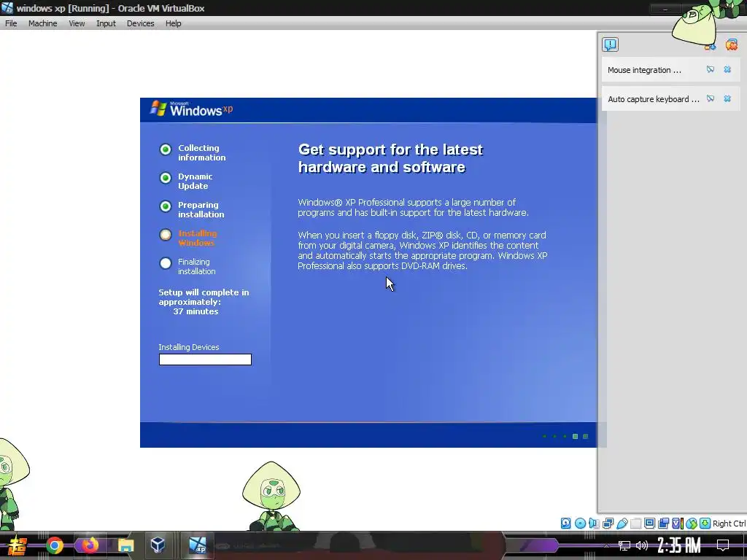Click the network adapters status icon

pyautogui.click(x=608, y=524)
